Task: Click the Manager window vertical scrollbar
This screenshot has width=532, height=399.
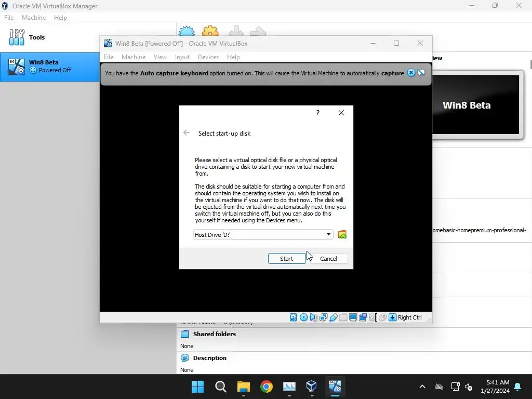Action: coord(530,64)
